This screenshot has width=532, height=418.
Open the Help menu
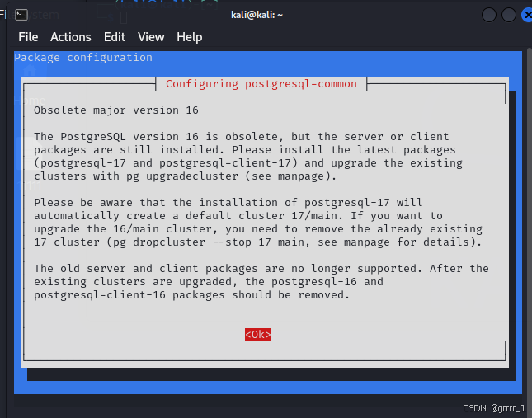190,37
